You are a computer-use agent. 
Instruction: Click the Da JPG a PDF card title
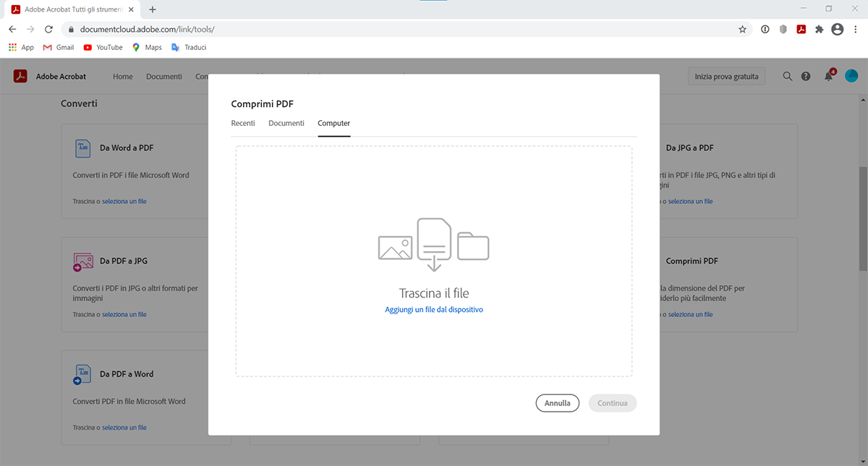click(x=689, y=148)
